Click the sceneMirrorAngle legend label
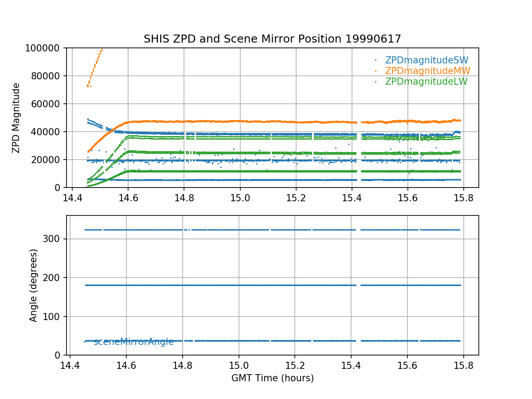The height and width of the screenshot is (399, 532). pyautogui.click(x=133, y=342)
